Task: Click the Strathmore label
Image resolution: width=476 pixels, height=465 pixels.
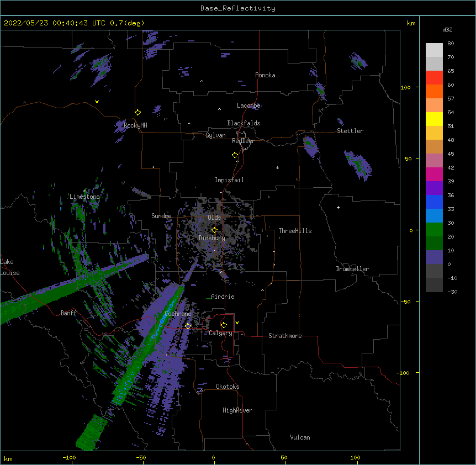Action: tap(285, 336)
